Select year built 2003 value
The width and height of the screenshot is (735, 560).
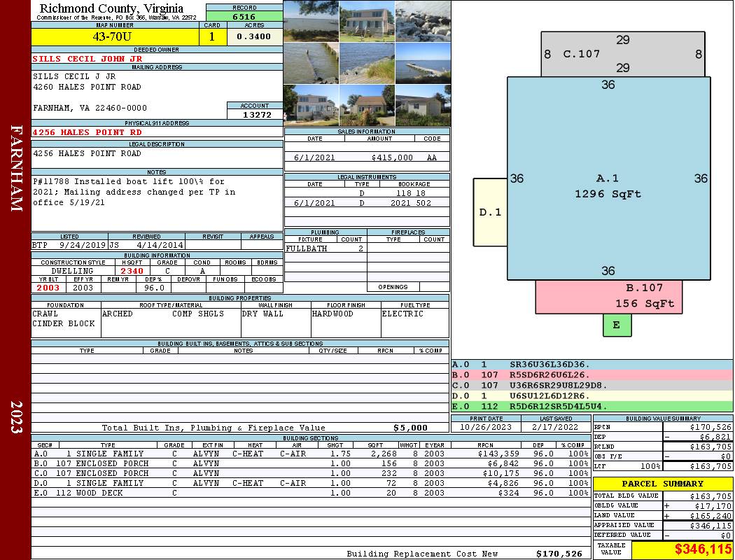[48, 288]
